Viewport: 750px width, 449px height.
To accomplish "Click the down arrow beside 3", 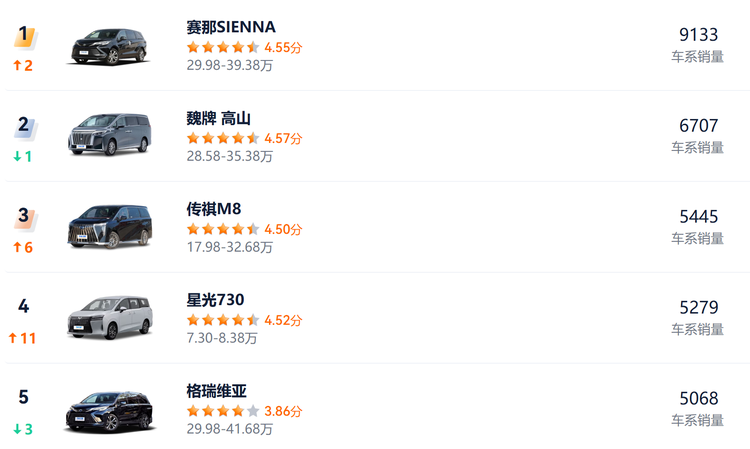I will pos(17,429).
